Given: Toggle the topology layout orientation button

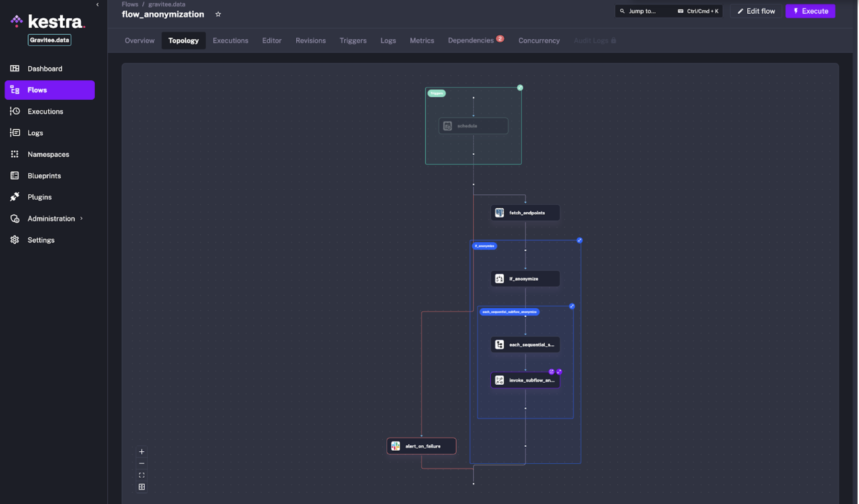Looking at the screenshot, I should [142, 487].
